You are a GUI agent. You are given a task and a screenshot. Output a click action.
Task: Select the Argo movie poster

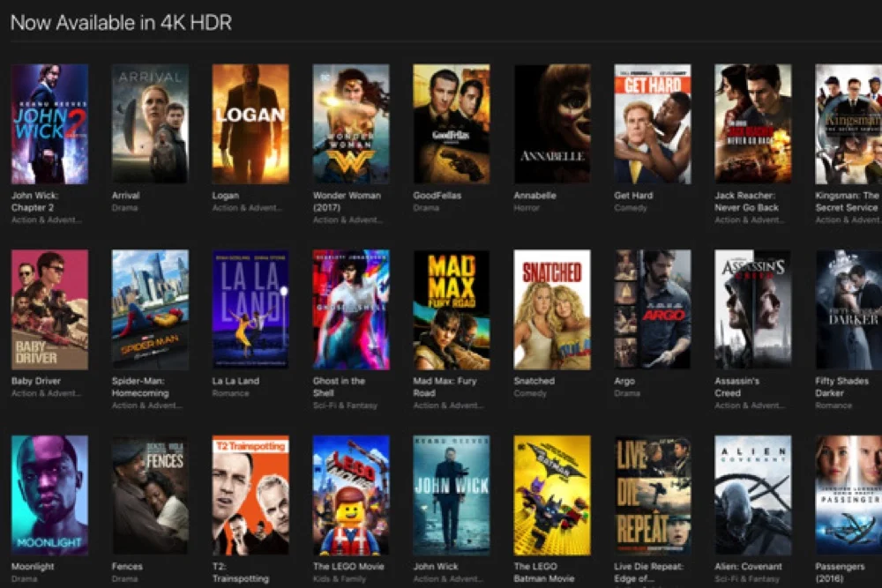click(653, 309)
